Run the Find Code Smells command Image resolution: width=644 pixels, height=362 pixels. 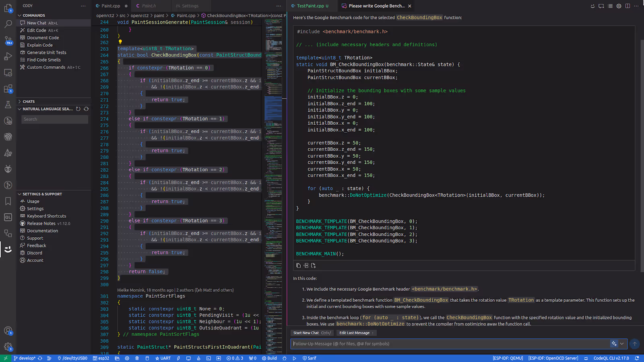pos(54,60)
